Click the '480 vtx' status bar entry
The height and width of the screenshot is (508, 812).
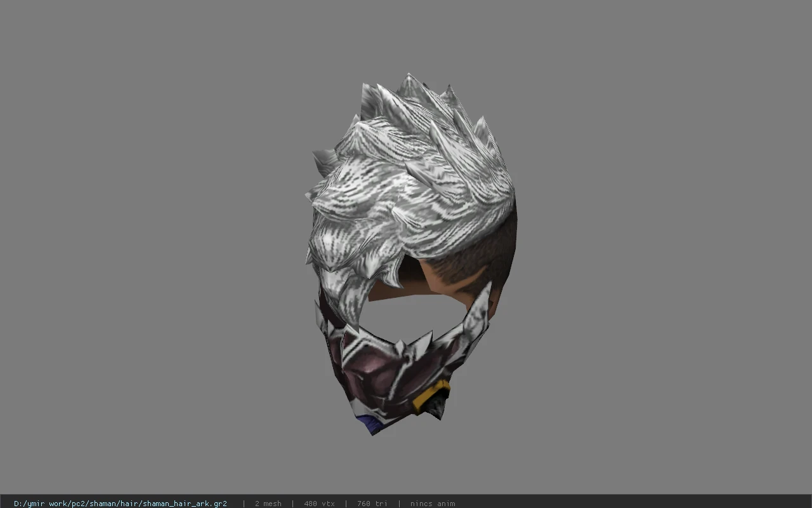point(319,504)
